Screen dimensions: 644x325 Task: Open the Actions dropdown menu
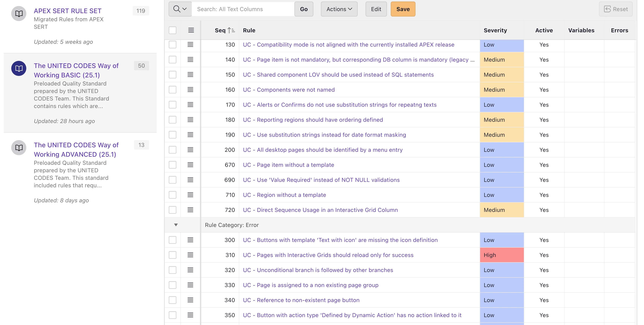tap(339, 9)
